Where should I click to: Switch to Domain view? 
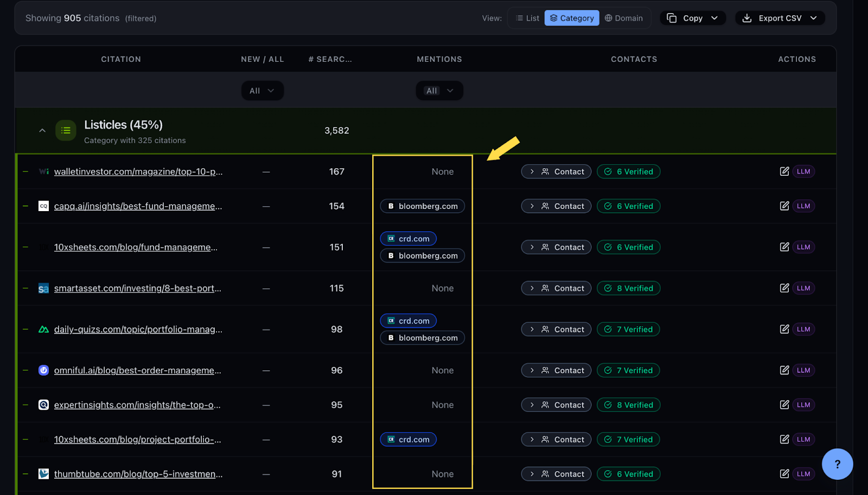623,18
